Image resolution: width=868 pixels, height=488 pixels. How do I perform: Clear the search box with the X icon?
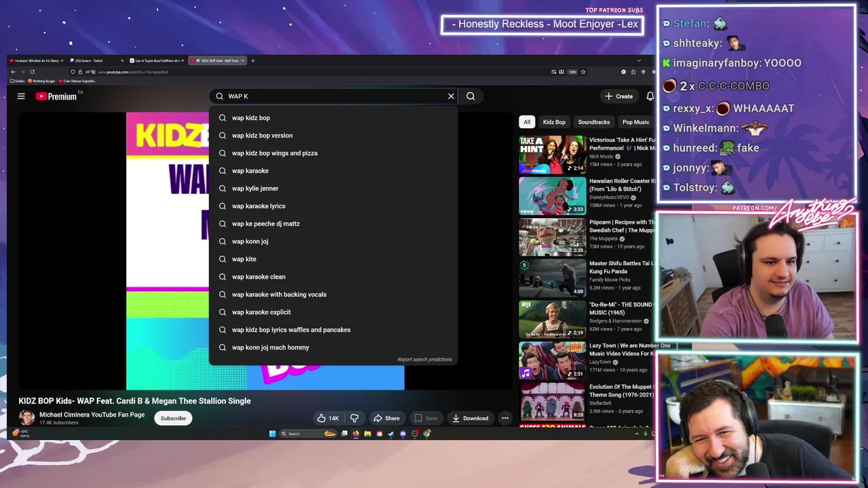(451, 96)
